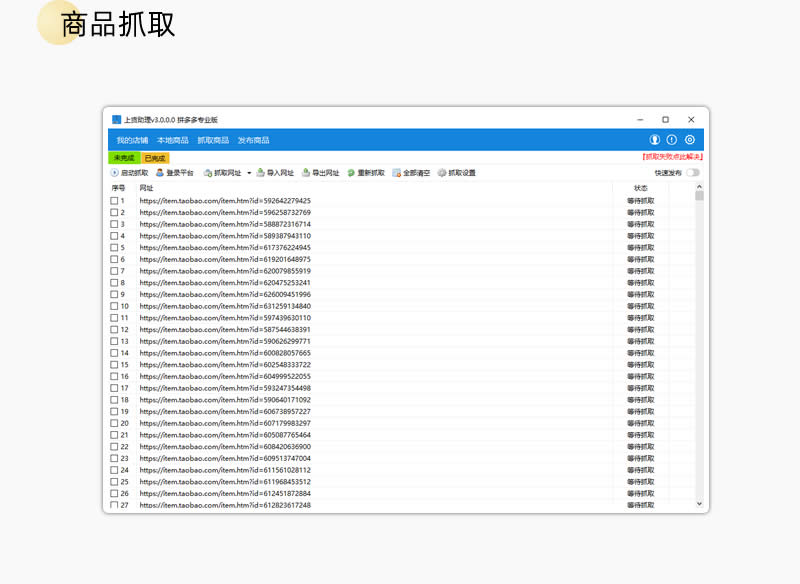This screenshot has width=800, height=584.
Task: Click the 登录平台 button label
Action: pyautogui.click(x=180, y=173)
